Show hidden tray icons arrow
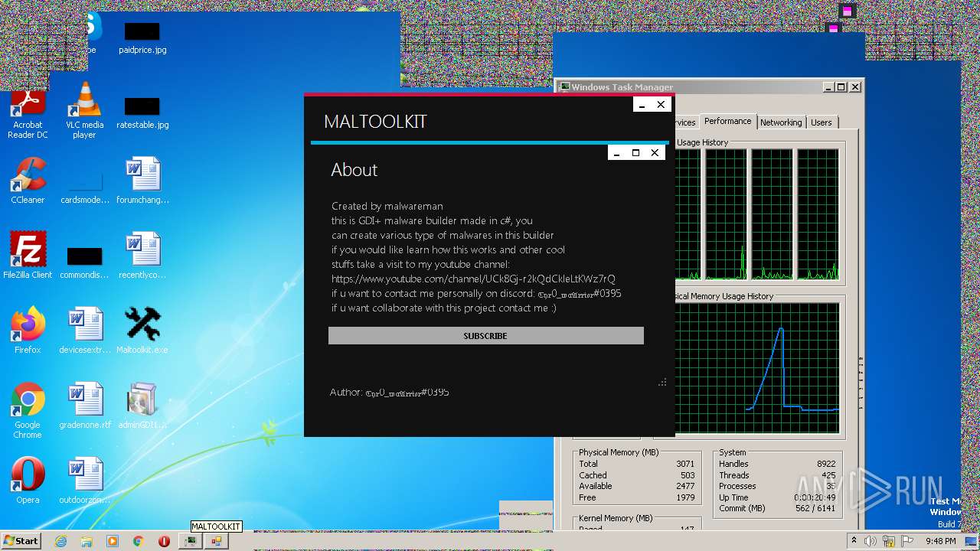 point(854,541)
